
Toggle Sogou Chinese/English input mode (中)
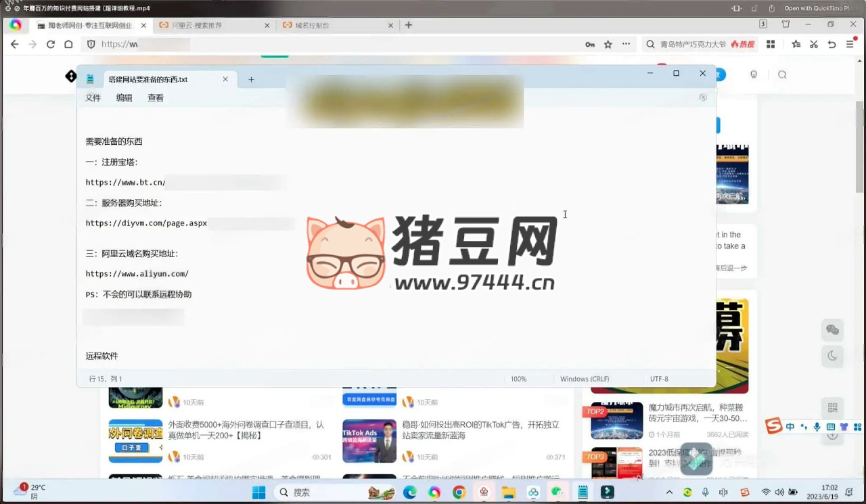[790, 426]
